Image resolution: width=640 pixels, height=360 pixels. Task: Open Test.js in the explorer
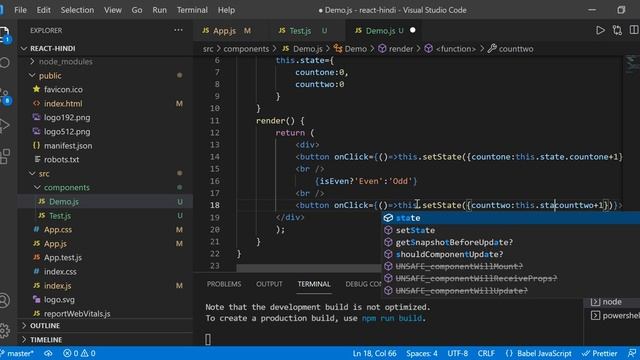point(106,216)
